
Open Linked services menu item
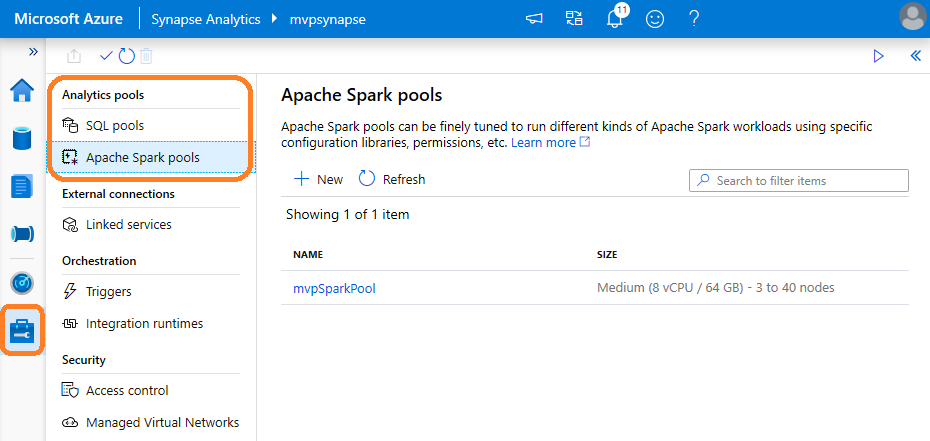pos(128,224)
